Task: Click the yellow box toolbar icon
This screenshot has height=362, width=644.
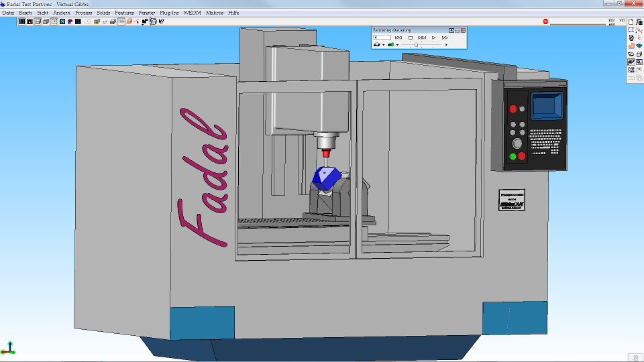Action: coord(97,21)
